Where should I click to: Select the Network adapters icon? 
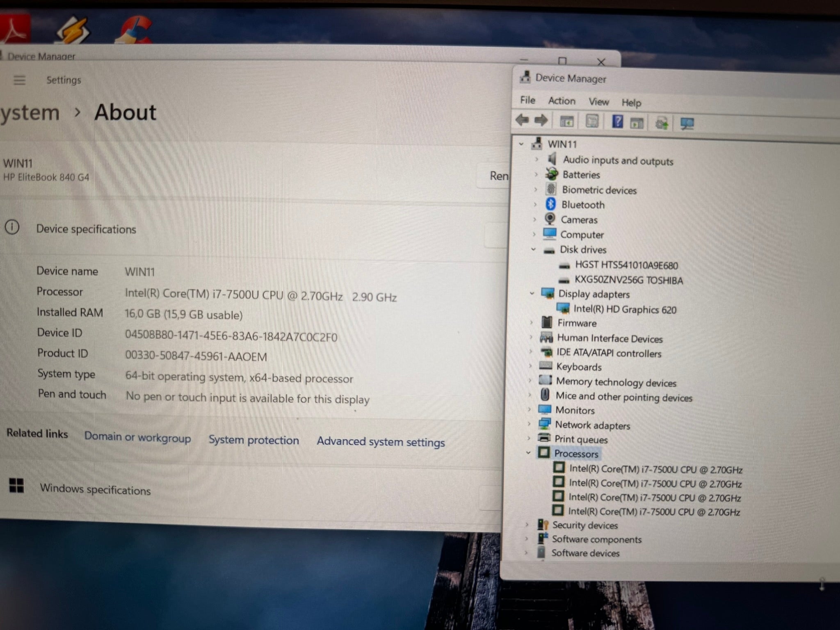(x=544, y=424)
